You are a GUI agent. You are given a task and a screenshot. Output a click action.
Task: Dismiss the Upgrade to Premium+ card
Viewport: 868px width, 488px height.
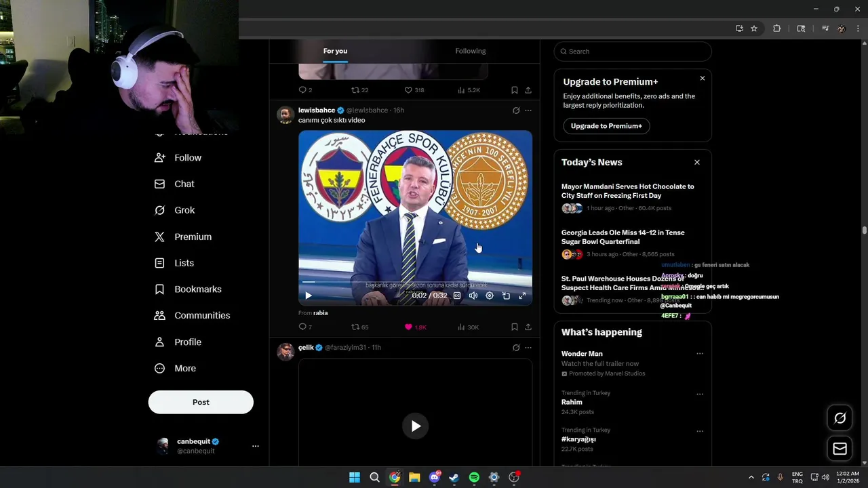[x=703, y=79]
